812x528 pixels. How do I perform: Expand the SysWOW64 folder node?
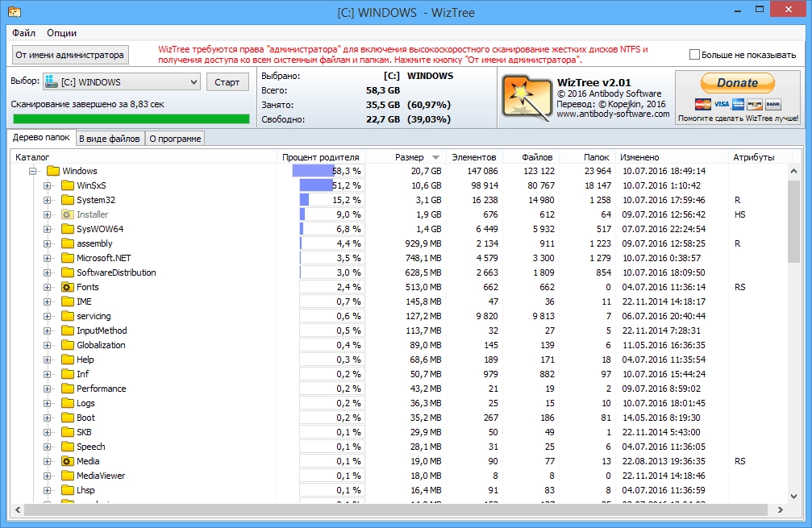tap(47, 229)
